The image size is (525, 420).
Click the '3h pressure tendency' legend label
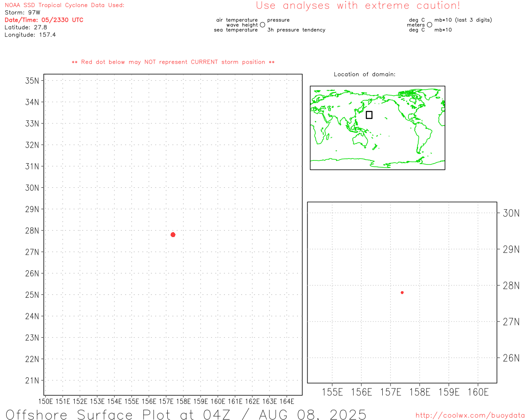pyautogui.click(x=296, y=30)
